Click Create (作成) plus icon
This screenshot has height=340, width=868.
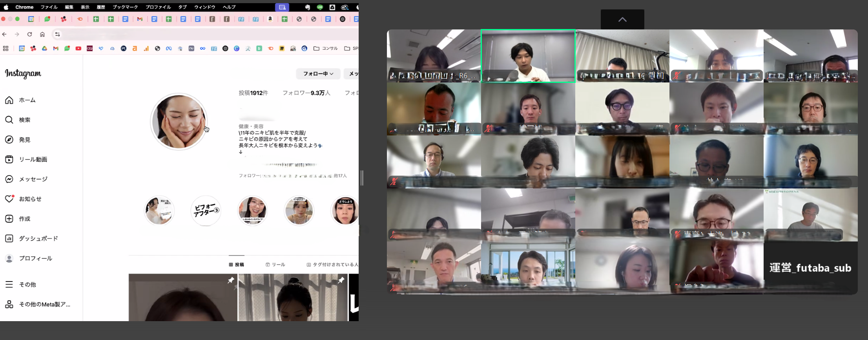tap(9, 219)
